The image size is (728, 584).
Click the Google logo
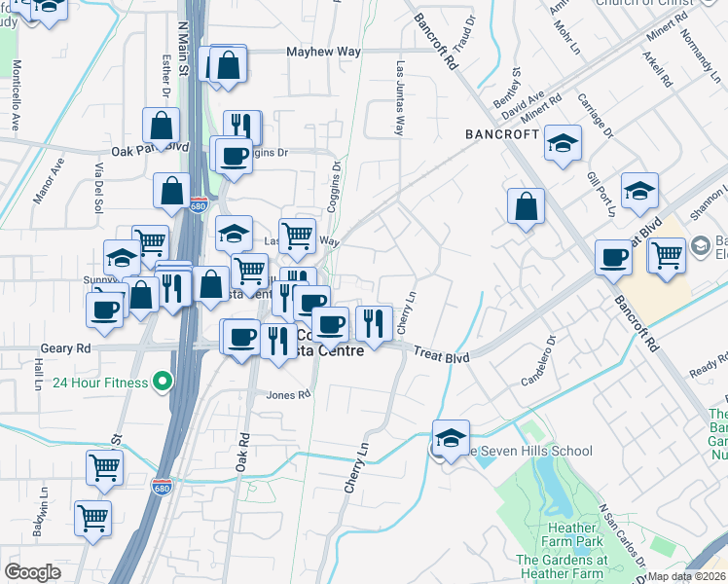pyautogui.click(x=32, y=573)
